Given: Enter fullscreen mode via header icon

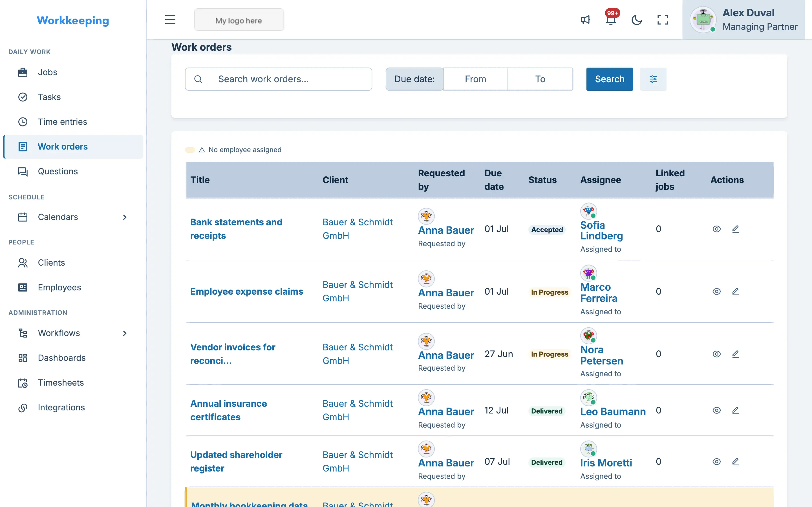Looking at the screenshot, I should click(662, 20).
